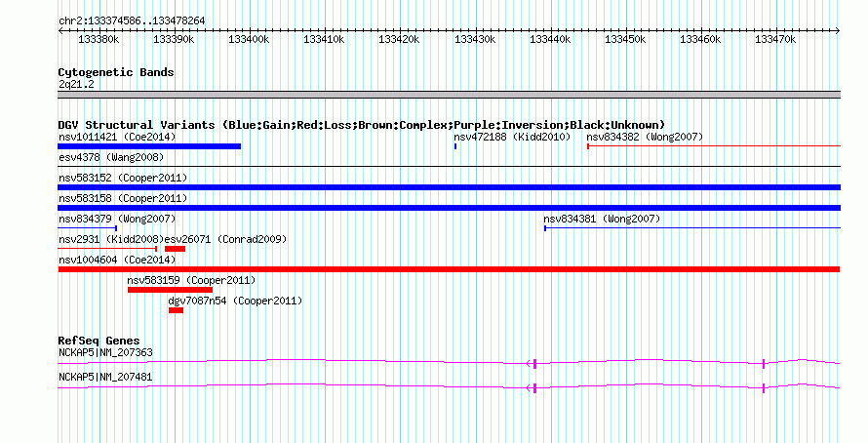Viewport: 868px width, 443px height.
Task: Click the esv26071 (Conrad2009) text label
Action: pyautogui.click(x=226, y=239)
